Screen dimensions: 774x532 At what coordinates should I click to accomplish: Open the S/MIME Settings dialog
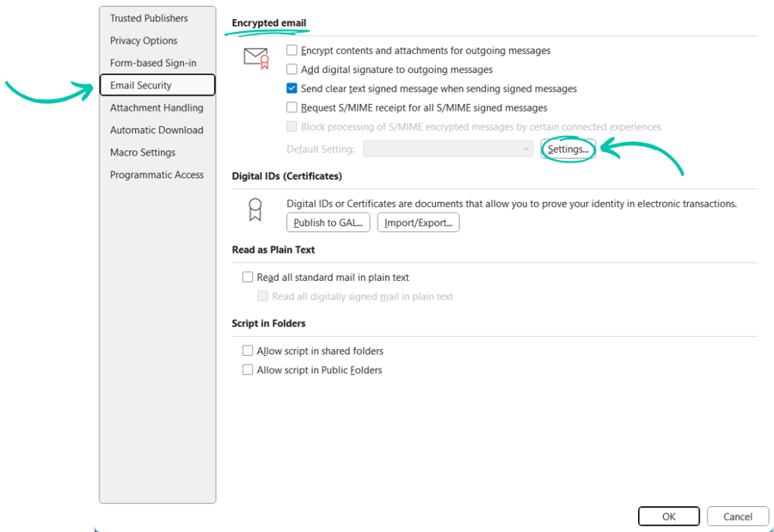[x=568, y=148]
